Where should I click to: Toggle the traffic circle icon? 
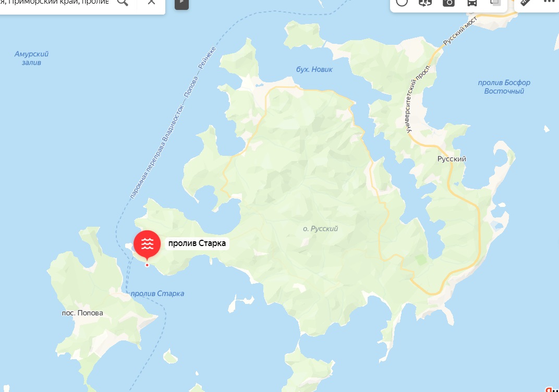coord(402,3)
